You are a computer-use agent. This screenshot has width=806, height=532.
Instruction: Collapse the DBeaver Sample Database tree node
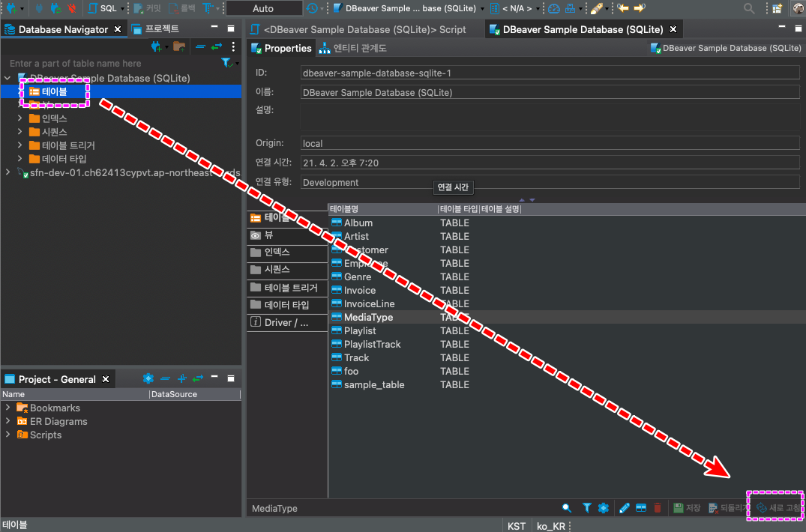click(7, 78)
